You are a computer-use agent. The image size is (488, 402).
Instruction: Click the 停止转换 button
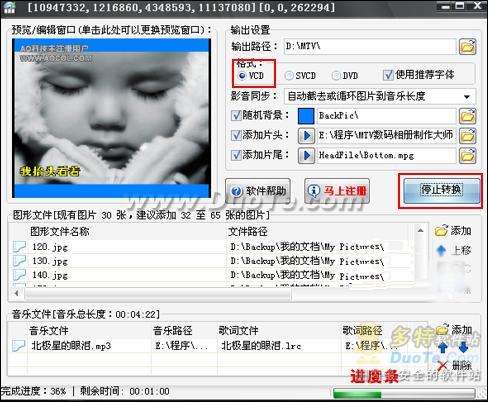[441, 190]
